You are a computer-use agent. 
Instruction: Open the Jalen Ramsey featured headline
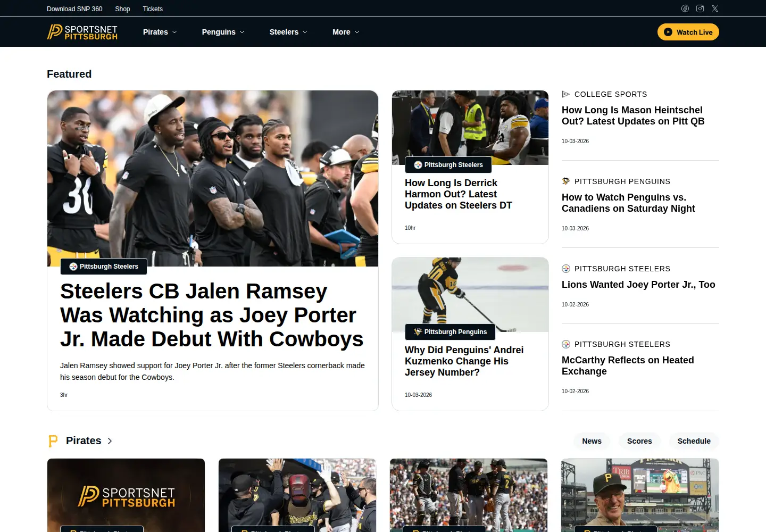point(212,315)
